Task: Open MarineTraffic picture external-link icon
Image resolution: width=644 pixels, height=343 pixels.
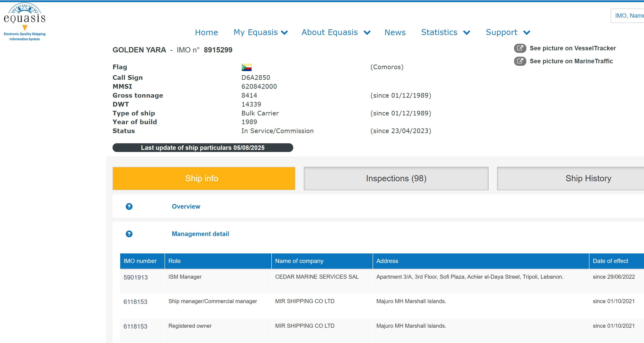Action: (x=520, y=61)
